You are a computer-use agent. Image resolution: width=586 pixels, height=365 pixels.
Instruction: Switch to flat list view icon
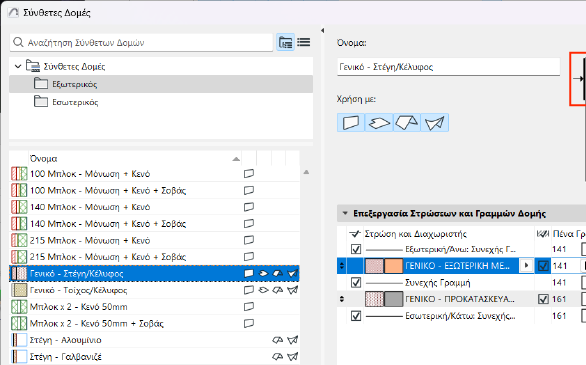[303, 42]
